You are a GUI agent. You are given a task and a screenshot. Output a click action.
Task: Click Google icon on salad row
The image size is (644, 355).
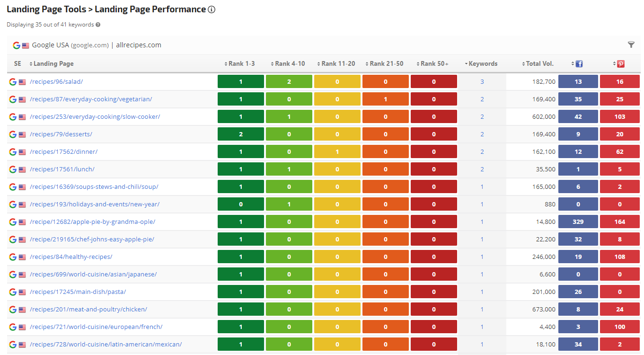[x=13, y=82]
